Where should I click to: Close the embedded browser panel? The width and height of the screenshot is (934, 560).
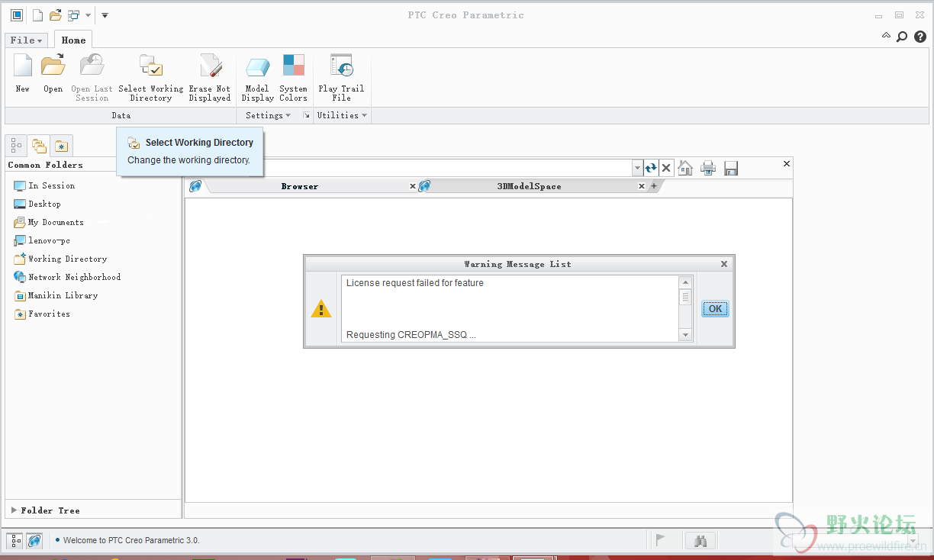coord(787,163)
